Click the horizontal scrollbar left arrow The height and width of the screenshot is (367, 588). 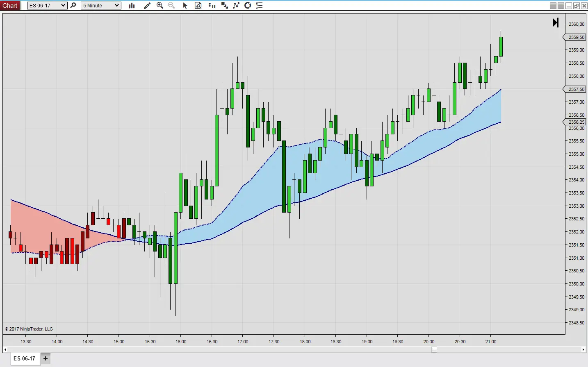[5, 349]
